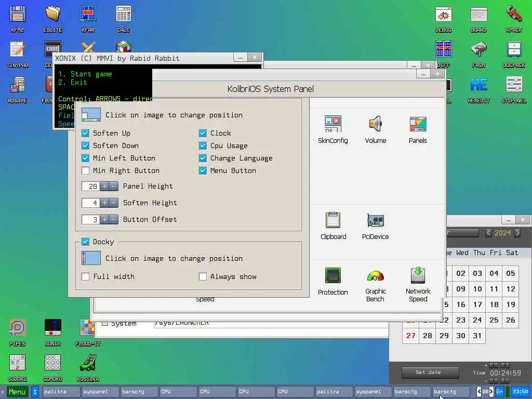Screen dimensions: 532x399
Task: Toggle the Menu Button checkbox
Action: tap(203, 170)
